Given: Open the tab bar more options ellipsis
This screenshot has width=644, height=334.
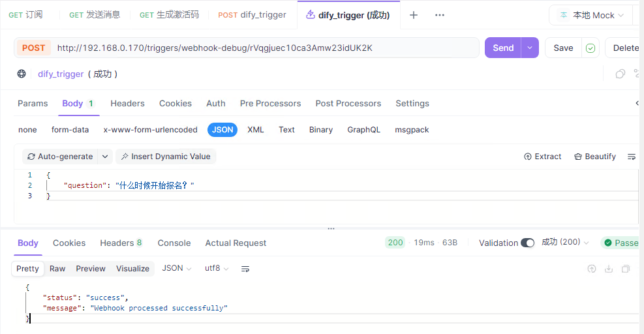Looking at the screenshot, I should [440, 15].
